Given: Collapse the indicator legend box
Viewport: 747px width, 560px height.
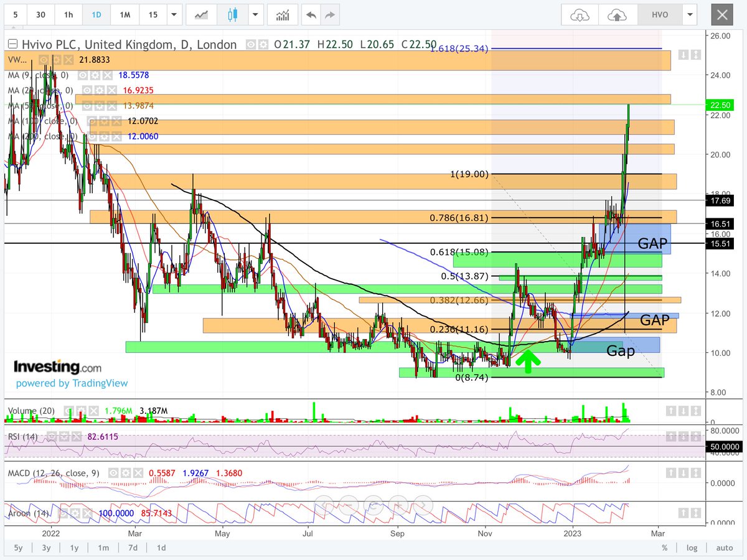Looking at the screenshot, I should (12, 44).
